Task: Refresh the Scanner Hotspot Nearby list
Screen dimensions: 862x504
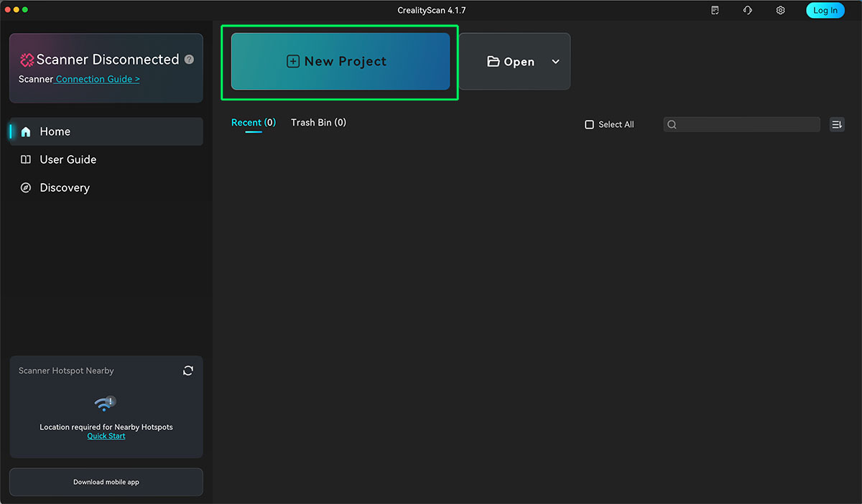Action: pyautogui.click(x=188, y=370)
